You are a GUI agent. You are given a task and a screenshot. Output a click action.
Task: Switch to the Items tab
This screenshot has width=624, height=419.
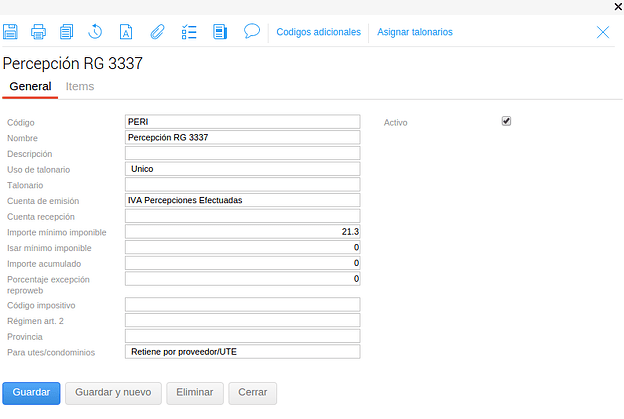(x=80, y=86)
